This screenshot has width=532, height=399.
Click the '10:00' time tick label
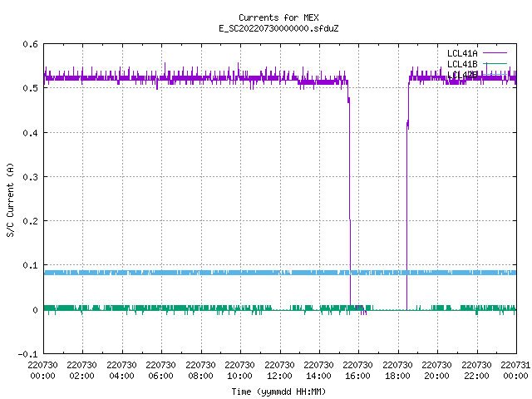tap(239, 376)
